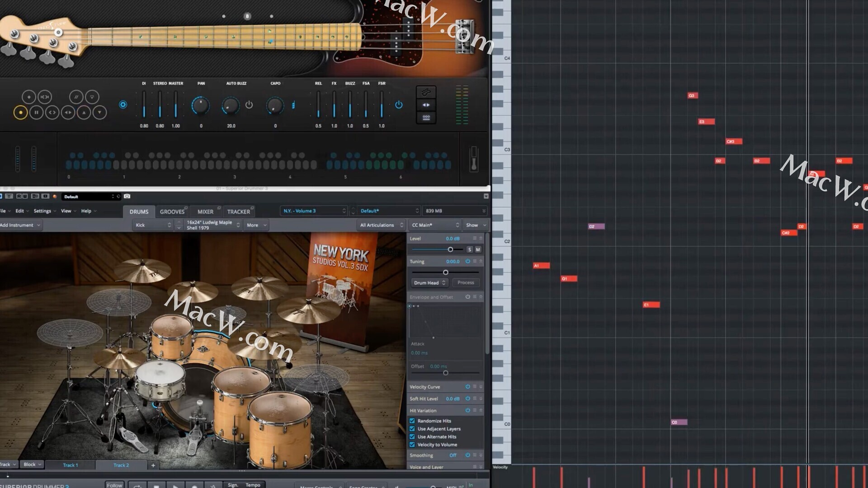This screenshot has width=868, height=488.
Task: Click the diamond circular button in bass plugin
Action: coord(29,97)
